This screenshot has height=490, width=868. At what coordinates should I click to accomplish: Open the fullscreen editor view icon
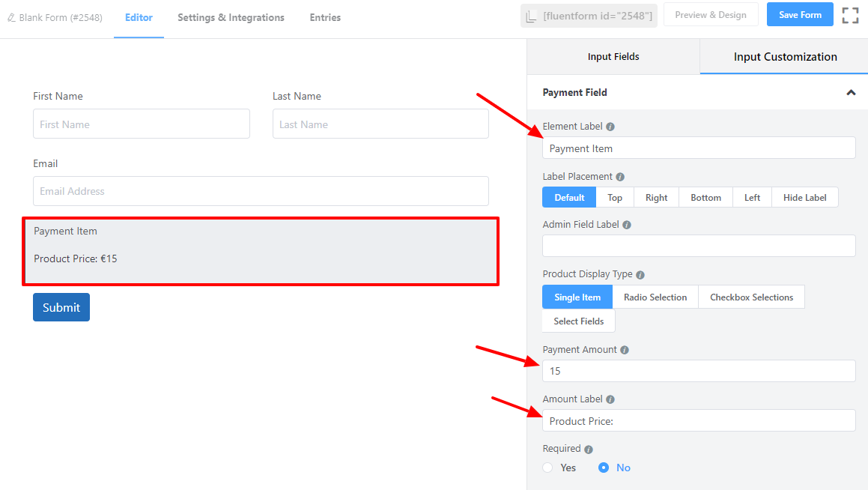[x=850, y=13]
